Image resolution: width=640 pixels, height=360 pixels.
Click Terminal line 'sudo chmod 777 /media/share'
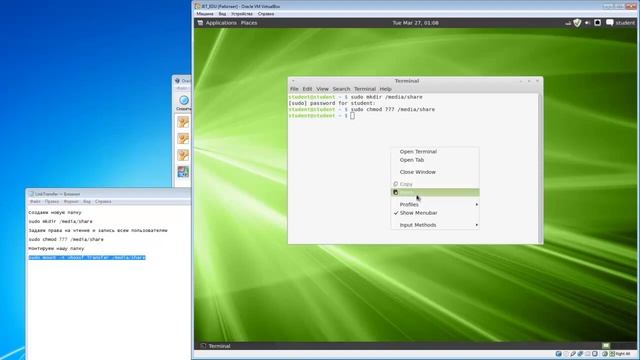pos(393,109)
